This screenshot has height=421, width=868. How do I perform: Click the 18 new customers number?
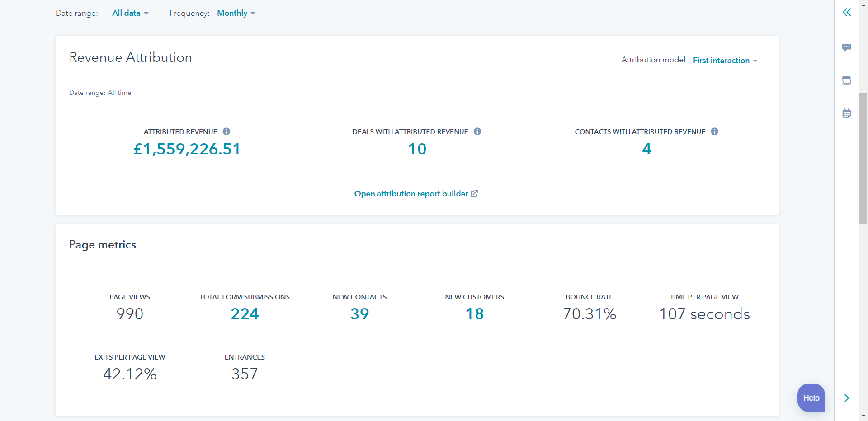[474, 314]
